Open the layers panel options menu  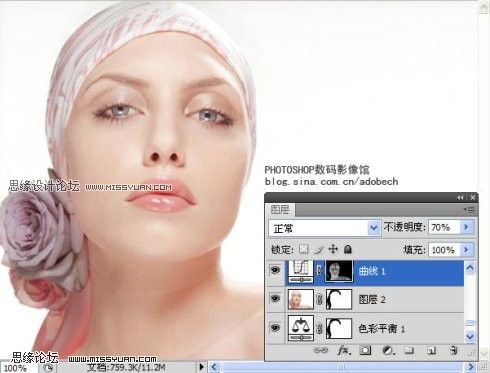click(x=469, y=210)
